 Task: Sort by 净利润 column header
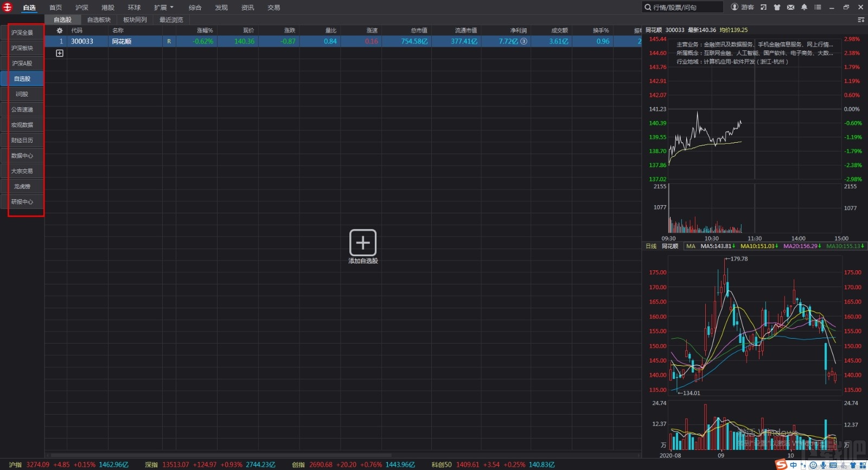(x=518, y=30)
